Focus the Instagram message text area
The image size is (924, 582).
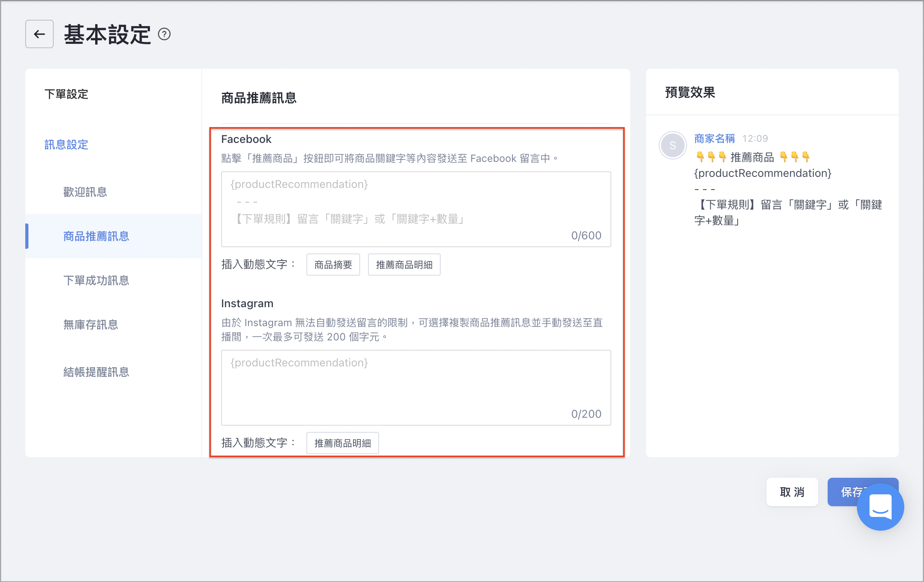[416, 388]
